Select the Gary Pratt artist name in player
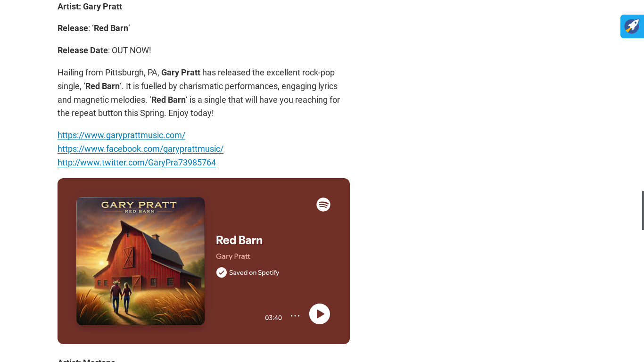 (233, 256)
